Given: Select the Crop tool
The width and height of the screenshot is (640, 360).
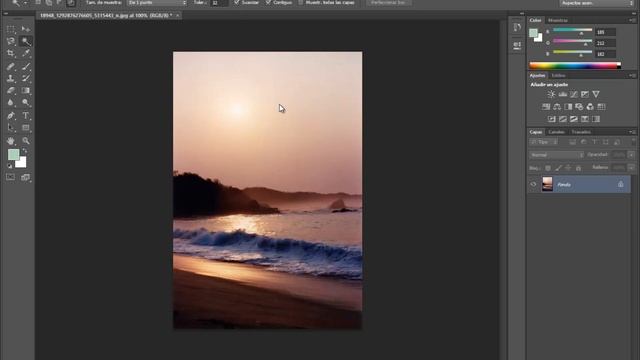Looking at the screenshot, I should (x=11, y=53).
